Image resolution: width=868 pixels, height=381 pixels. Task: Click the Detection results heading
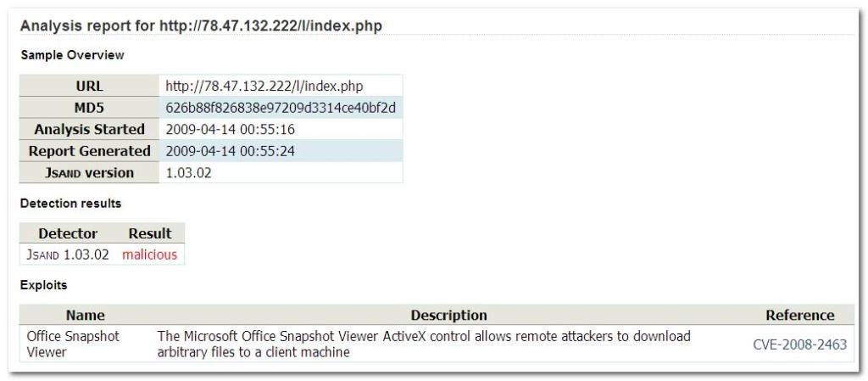click(70, 204)
